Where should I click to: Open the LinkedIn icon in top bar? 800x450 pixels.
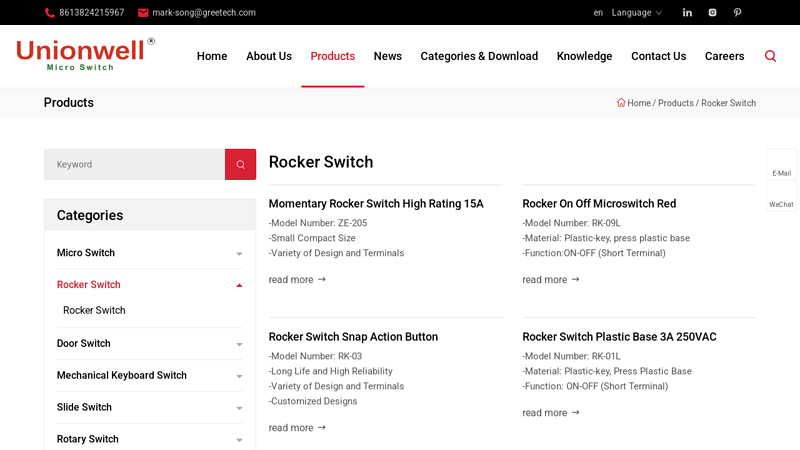687,12
